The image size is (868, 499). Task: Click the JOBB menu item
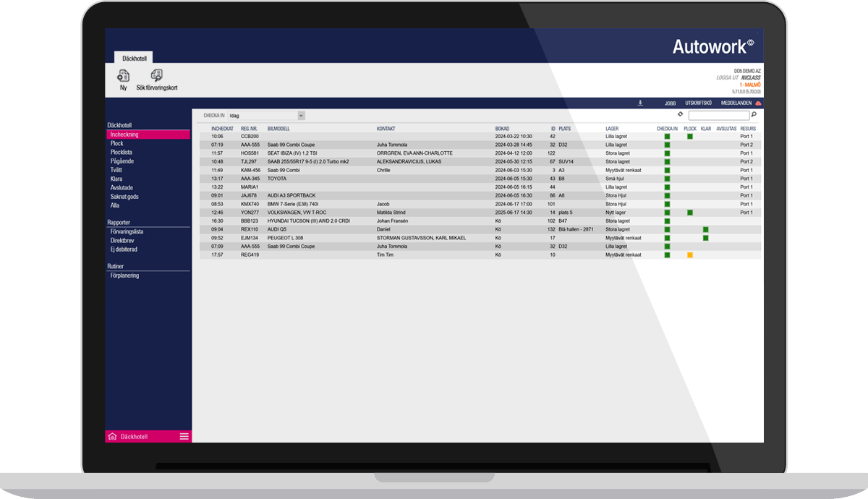(x=670, y=103)
